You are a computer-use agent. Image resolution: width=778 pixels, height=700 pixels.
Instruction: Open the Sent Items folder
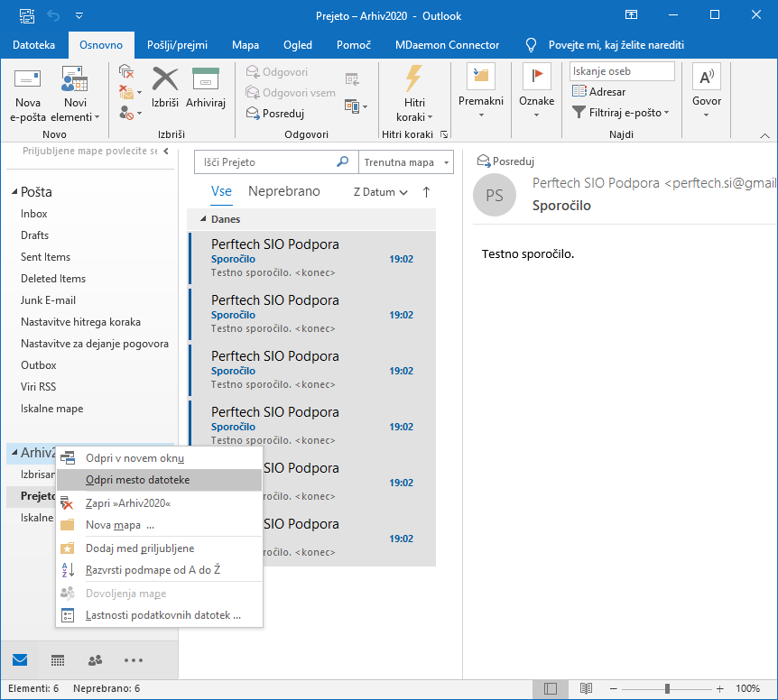pos(46,257)
